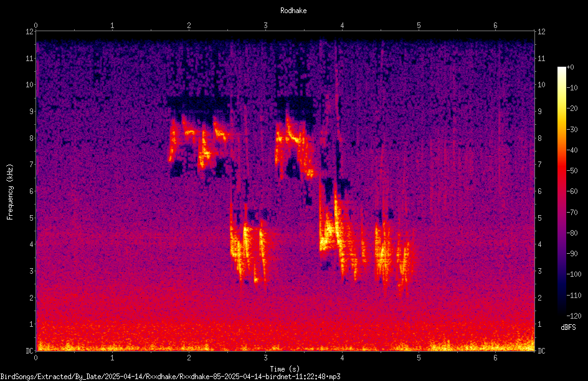Click the 3 second mark on top axis
Screen dimensions: 588x381
(x=265, y=26)
